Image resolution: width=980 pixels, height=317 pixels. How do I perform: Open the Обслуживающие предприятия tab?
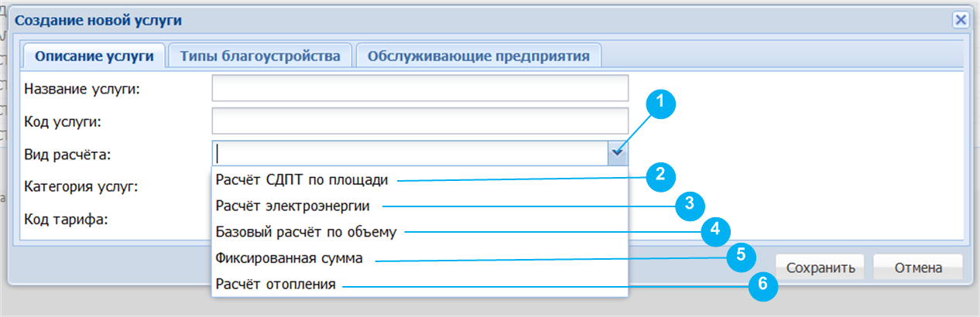[x=478, y=56]
